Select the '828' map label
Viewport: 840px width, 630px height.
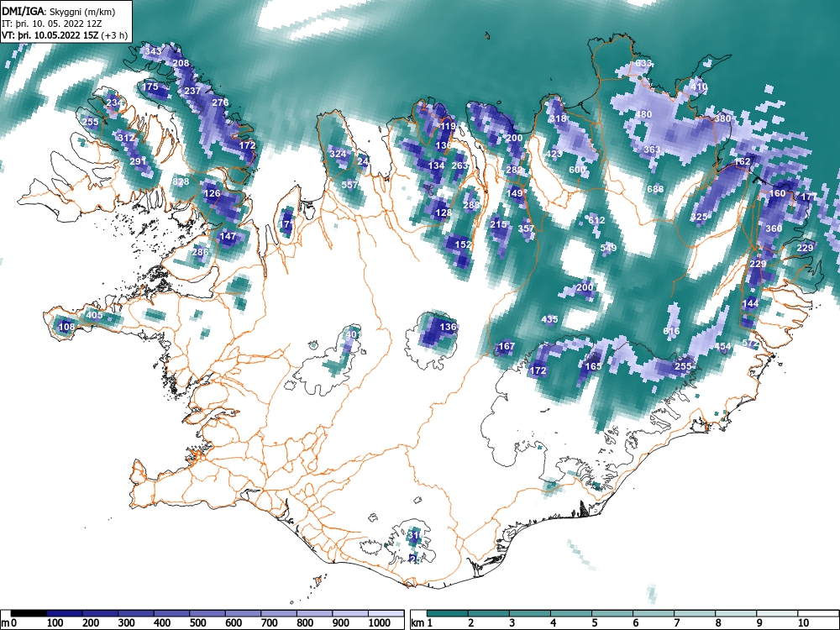click(181, 182)
